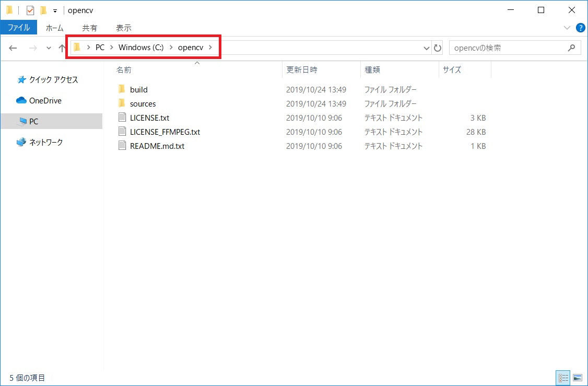Click the Properties checkmark icon in title bar

[30, 10]
